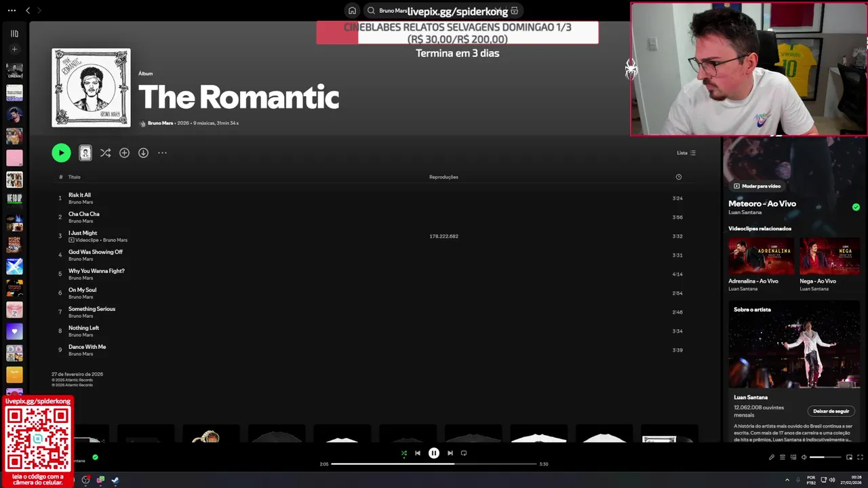Click the Bruno Mars artist link under Risk It All
The width and height of the screenshot is (868, 488).
[81, 202]
